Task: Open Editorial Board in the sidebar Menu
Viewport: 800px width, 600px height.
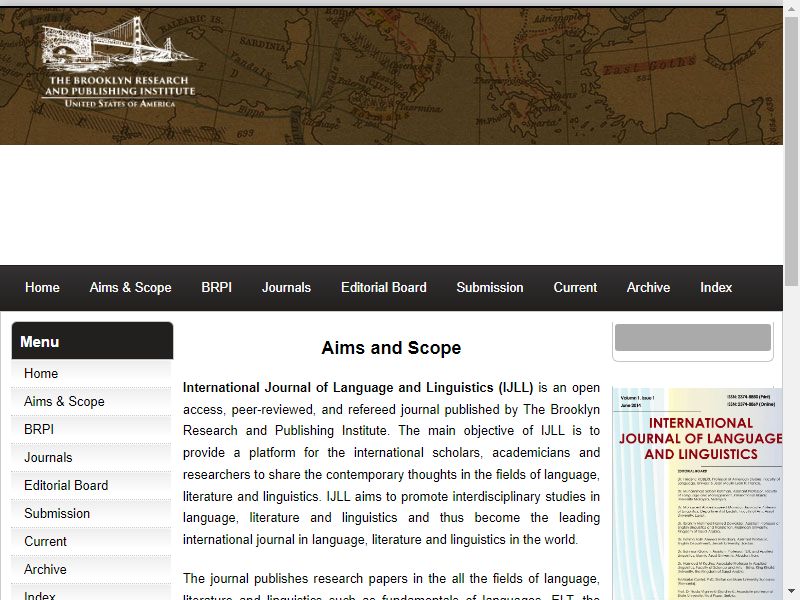Action: point(92,486)
